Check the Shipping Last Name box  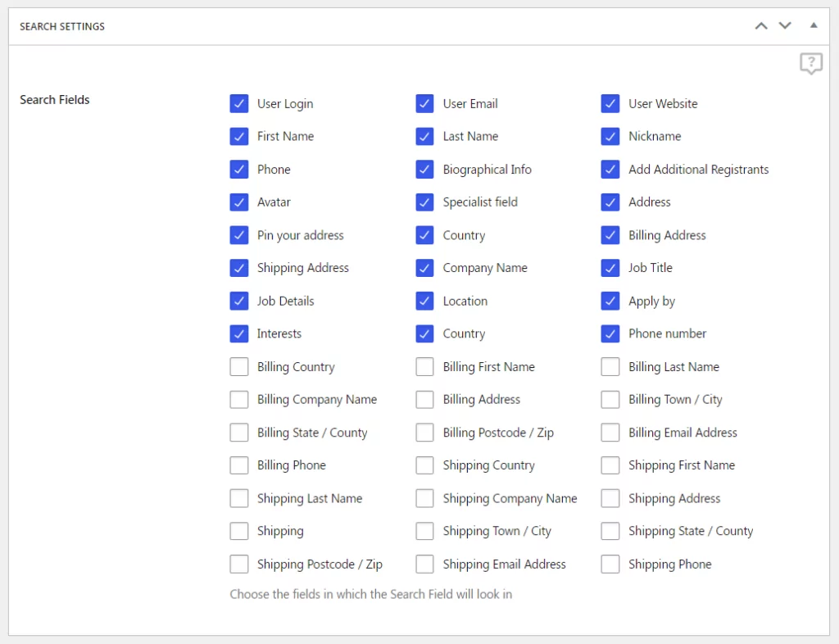click(x=239, y=498)
